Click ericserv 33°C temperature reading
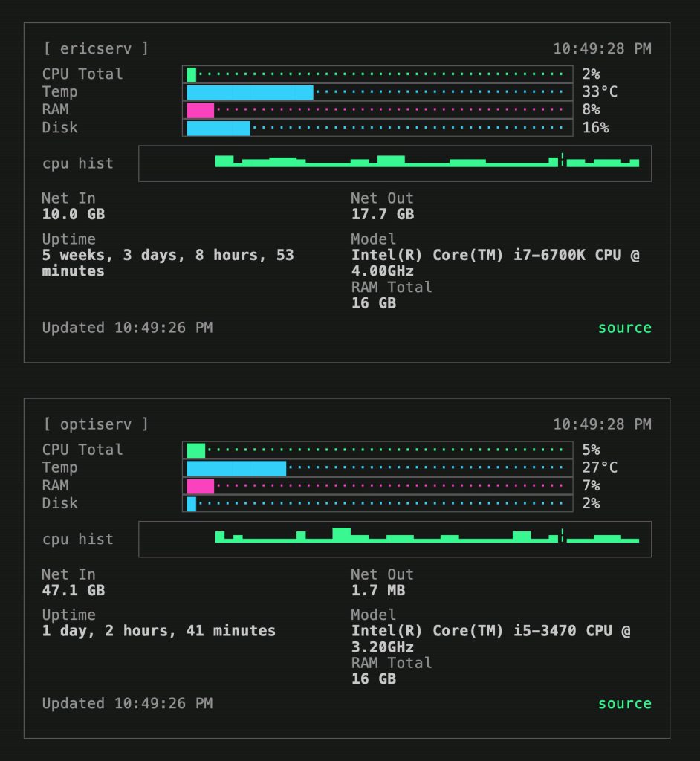700x761 pixels. tap(600, 92)
